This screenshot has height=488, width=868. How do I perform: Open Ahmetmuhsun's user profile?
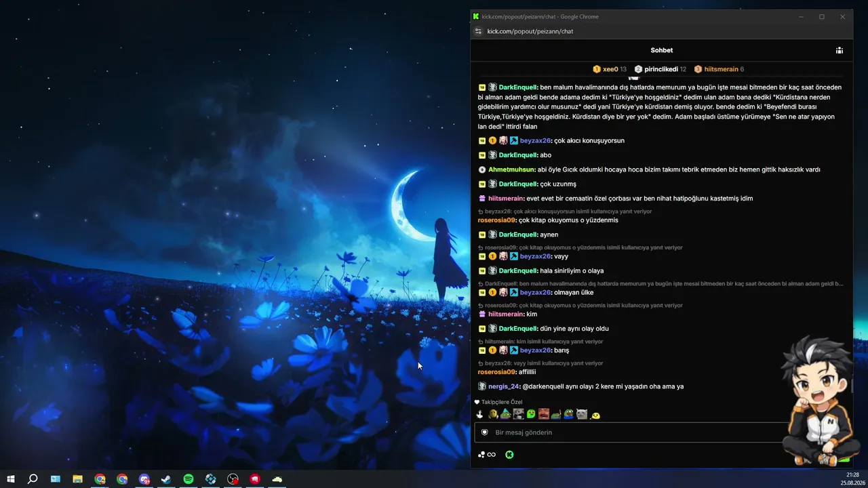coord(511,169)
